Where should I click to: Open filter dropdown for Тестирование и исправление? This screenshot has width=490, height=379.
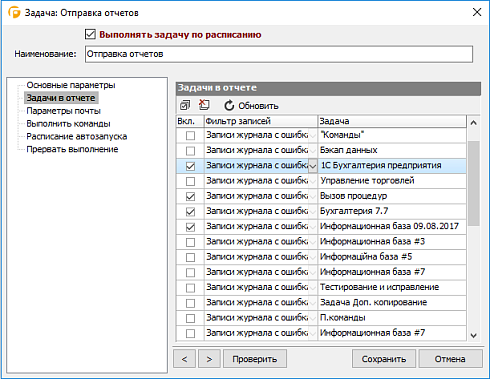(313, 288)
